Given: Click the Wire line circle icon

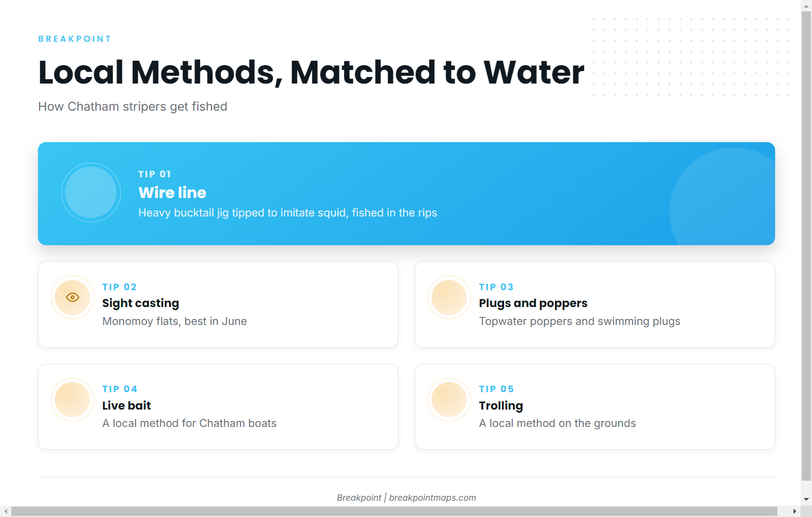Looking at the screenshot, I should click(x=91, y=193).
